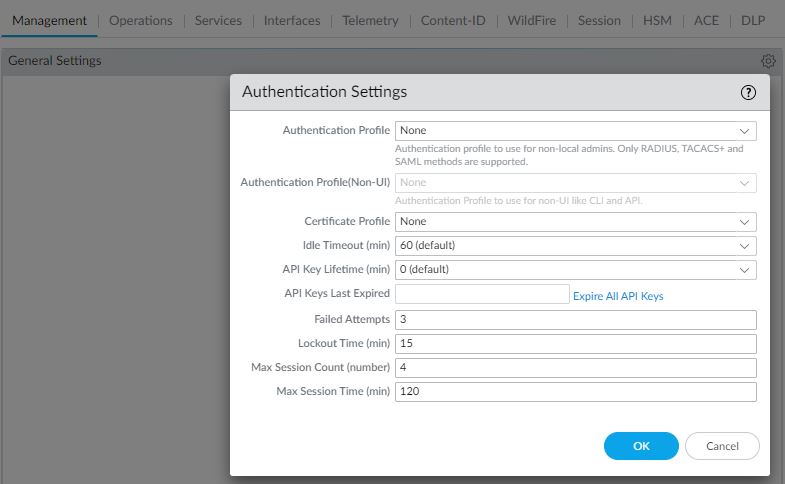Image resolution: width=785 pixels, height=484 pixels.
Task: Open General Settings gear icon
Action: [x=768, y=61]
